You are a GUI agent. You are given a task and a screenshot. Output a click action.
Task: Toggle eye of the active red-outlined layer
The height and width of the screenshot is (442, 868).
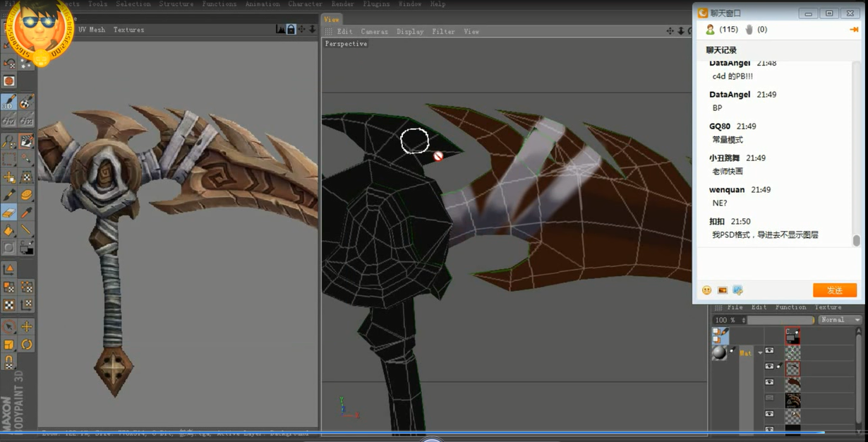point(769,366)
